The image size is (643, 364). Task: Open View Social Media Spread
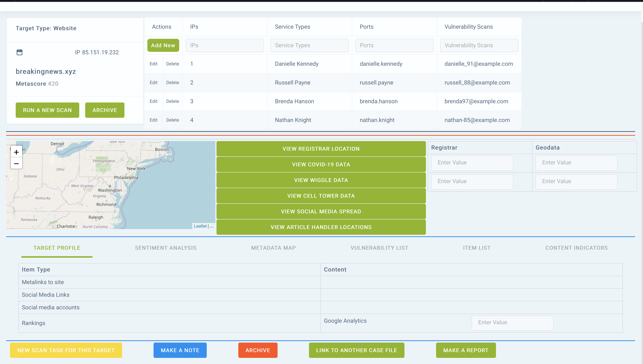321,211
